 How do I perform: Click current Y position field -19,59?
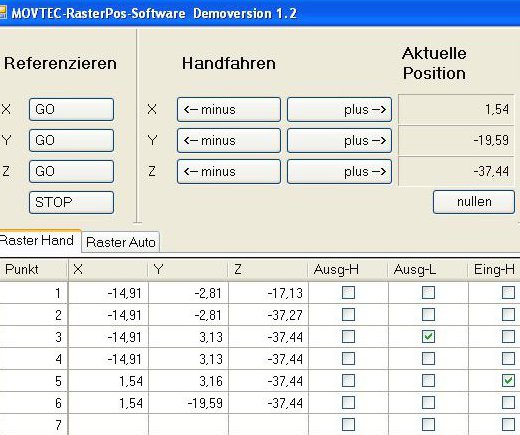pyautogui.click(x=456, y=140)
